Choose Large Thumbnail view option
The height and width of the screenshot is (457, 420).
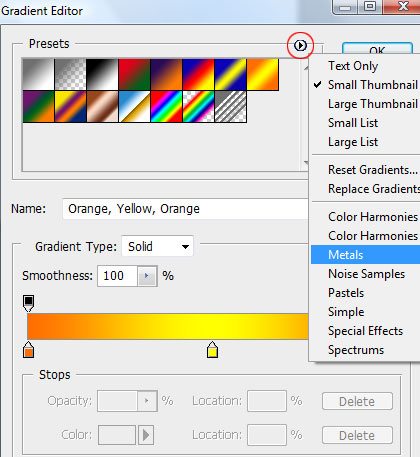(366, 104)
